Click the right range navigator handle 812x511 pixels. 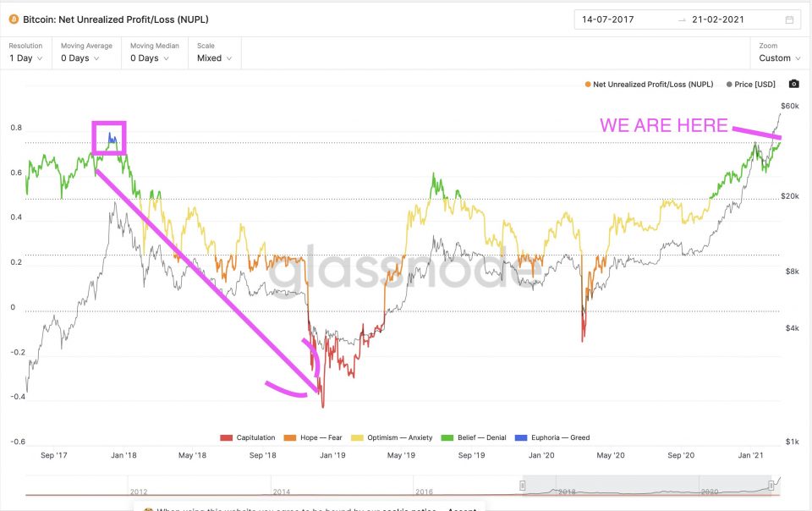tap(771, 485)
